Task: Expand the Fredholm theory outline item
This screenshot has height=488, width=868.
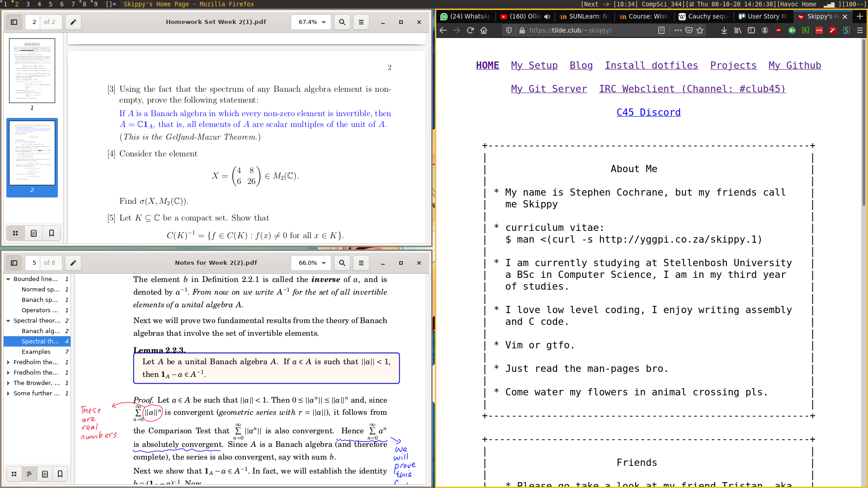Action: point(8,362)
